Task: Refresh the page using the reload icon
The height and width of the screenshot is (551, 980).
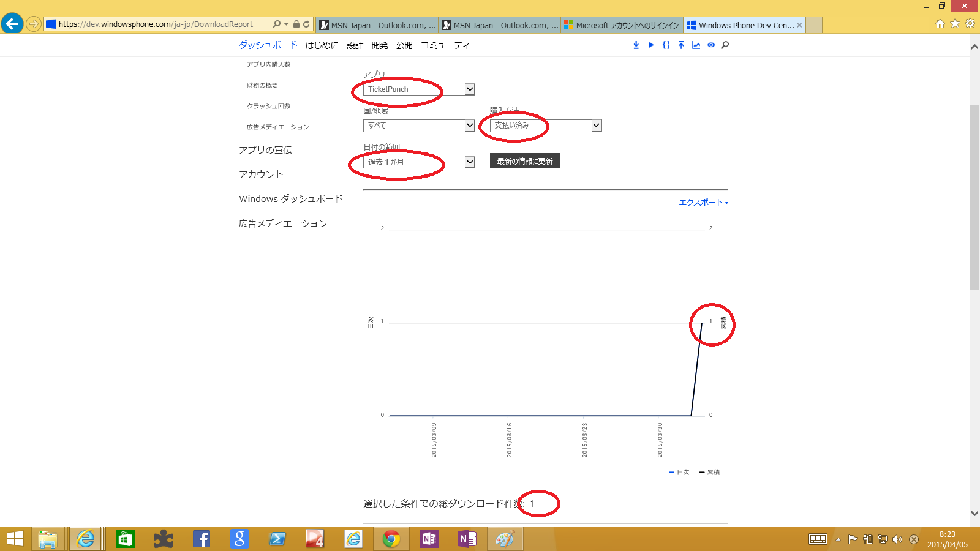Action: pos(306,24)
